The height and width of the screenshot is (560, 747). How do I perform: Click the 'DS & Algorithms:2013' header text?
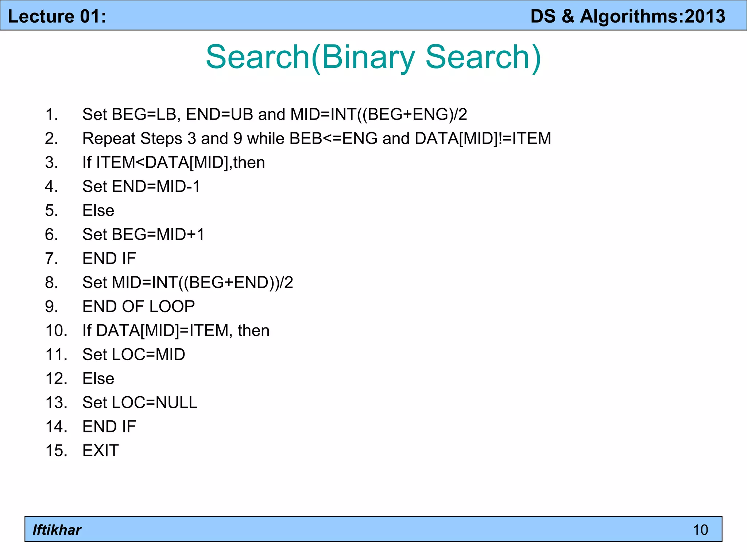click(x=628, y=16)
